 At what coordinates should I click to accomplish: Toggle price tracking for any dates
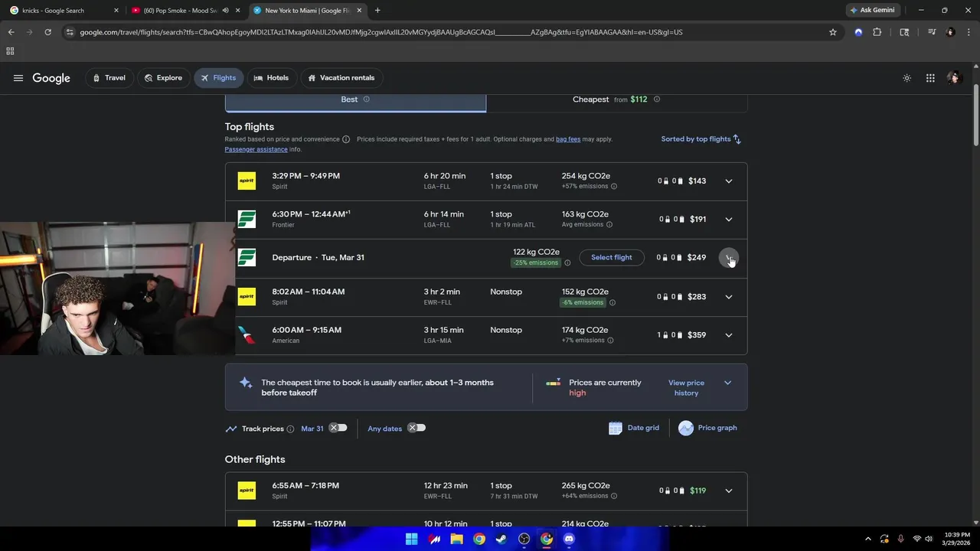(x=416, y=428)
